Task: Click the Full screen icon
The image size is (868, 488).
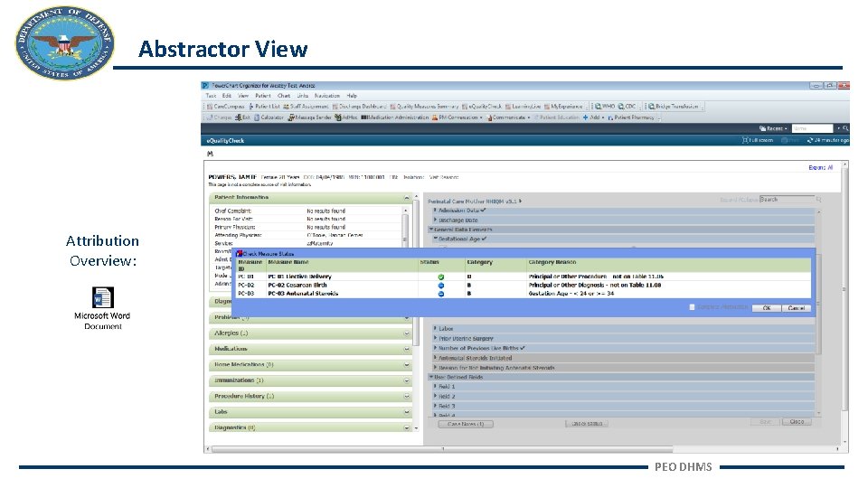Action: 758,141
